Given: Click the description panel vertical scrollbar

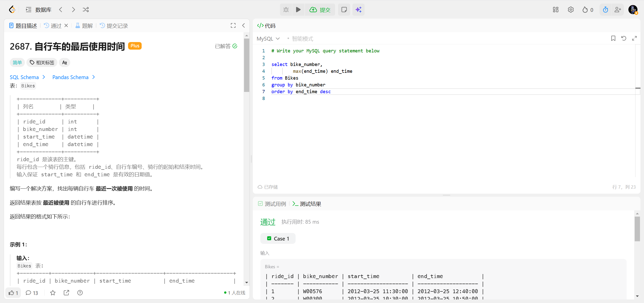Looking at the screenshot, I should (x=247, y=65).
